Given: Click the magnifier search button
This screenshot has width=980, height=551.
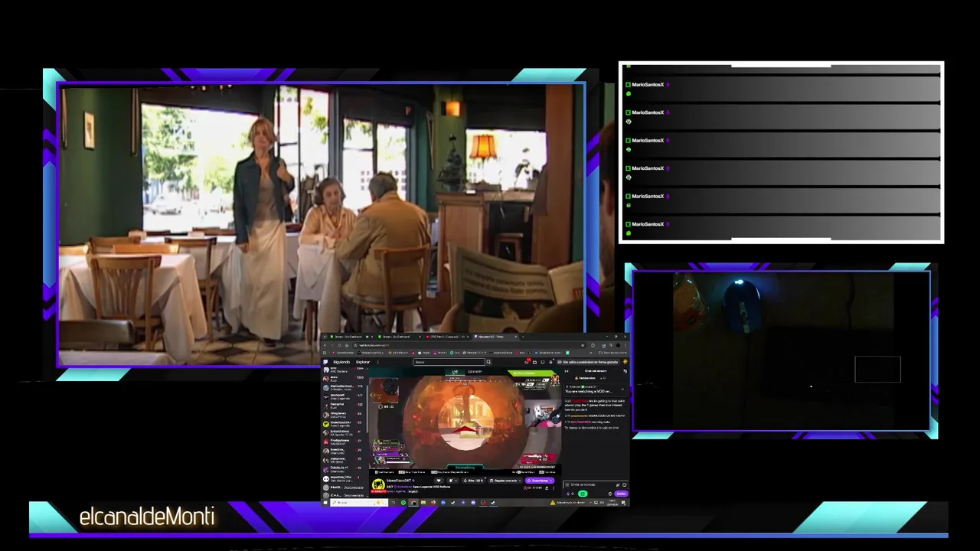Looking at the screenshot, I should [488, 362].
